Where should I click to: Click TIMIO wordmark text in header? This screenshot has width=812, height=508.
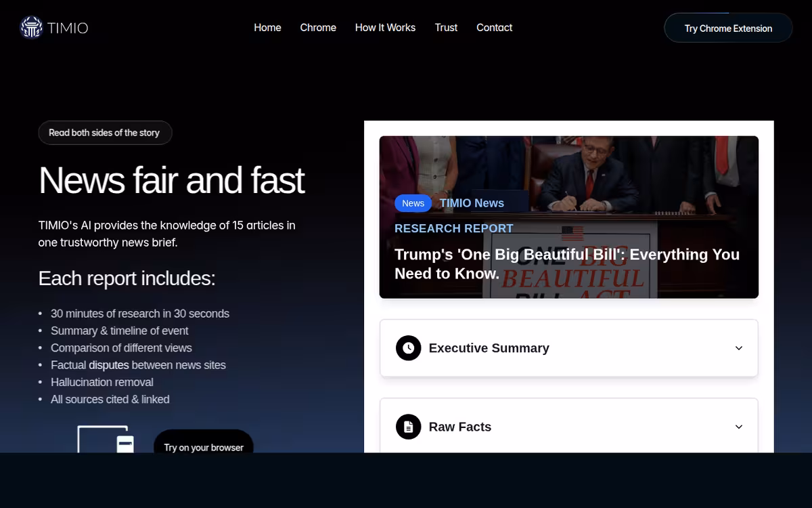(68, 28)
